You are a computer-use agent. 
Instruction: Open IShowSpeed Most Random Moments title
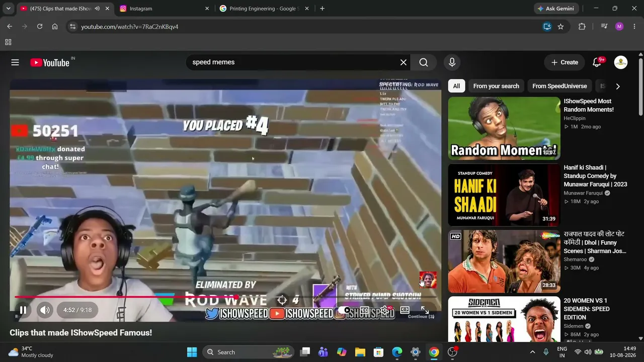point(589,106)
